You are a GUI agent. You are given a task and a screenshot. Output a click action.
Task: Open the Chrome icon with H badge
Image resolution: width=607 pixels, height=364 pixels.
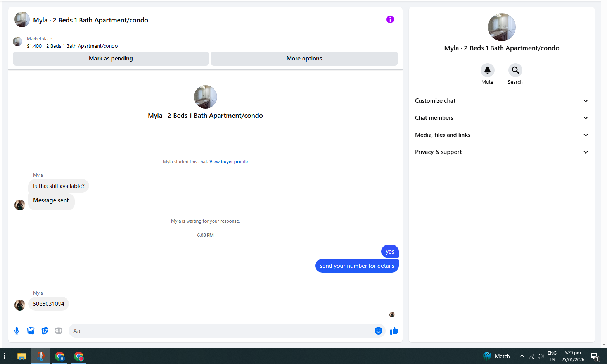coord(60,356)
